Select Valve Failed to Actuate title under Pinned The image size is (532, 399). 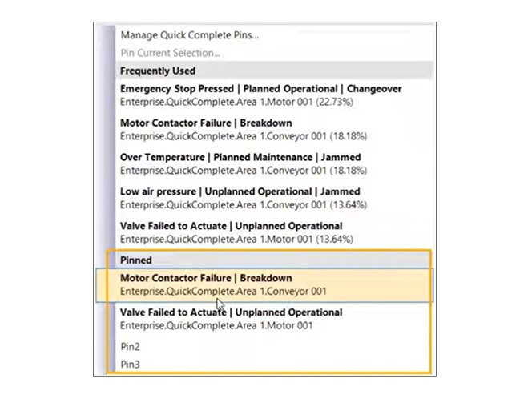point(231,312)
